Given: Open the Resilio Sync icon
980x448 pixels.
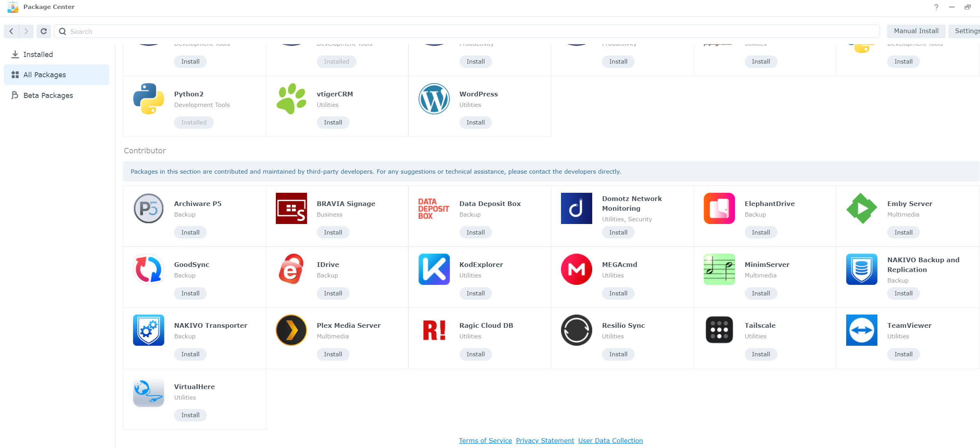Looking at the screenshot, I should click(577, 330).
